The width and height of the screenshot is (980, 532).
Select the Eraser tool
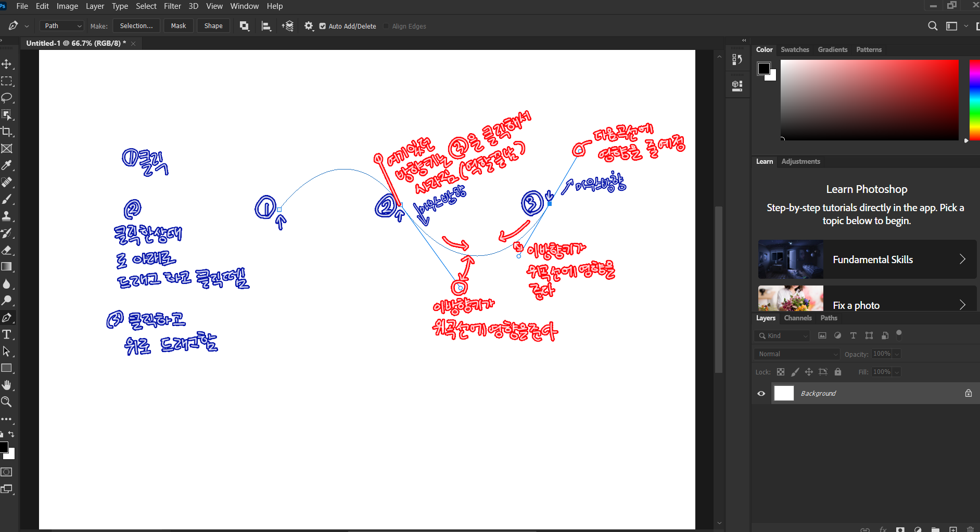tap(7, 250)
